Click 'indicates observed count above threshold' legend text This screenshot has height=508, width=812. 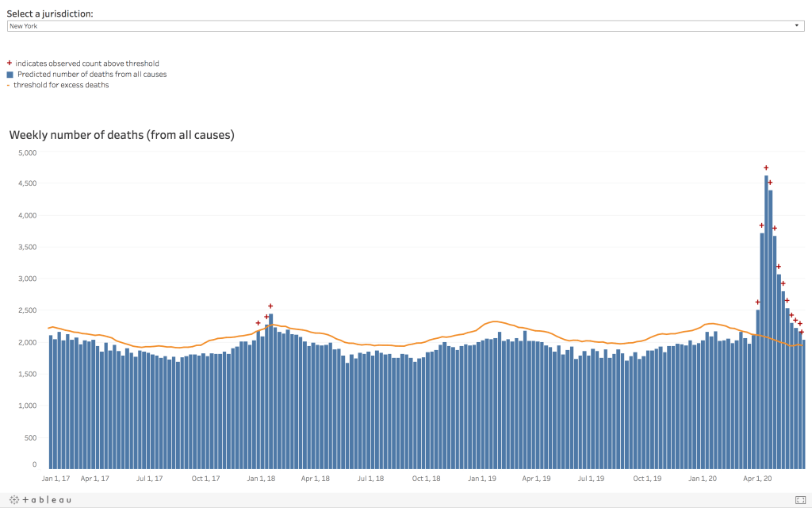click(87, 63)
